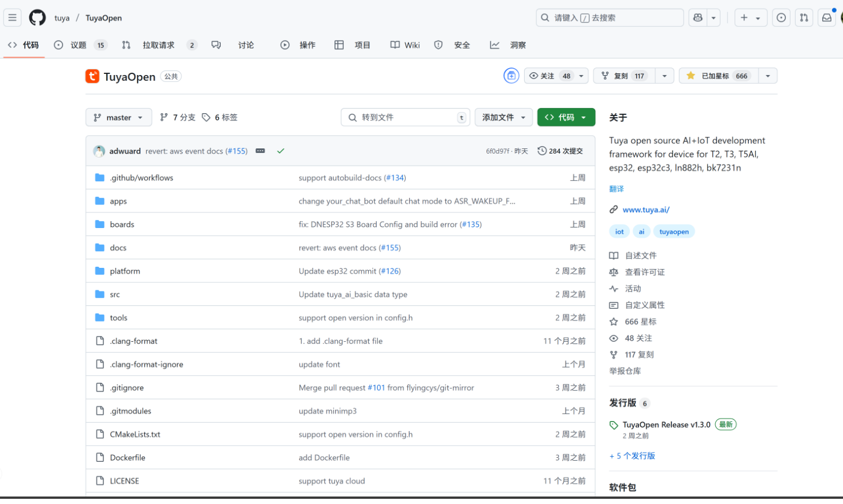
Task: Open the .gitmodules file
Action: (131, 411)
